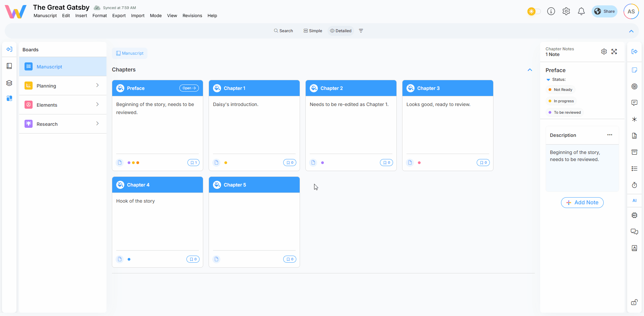Image resolution: width=644 pixels, height=316 pixels.
Task: Click the Open button on Preface card
Action: pos(189,88)
